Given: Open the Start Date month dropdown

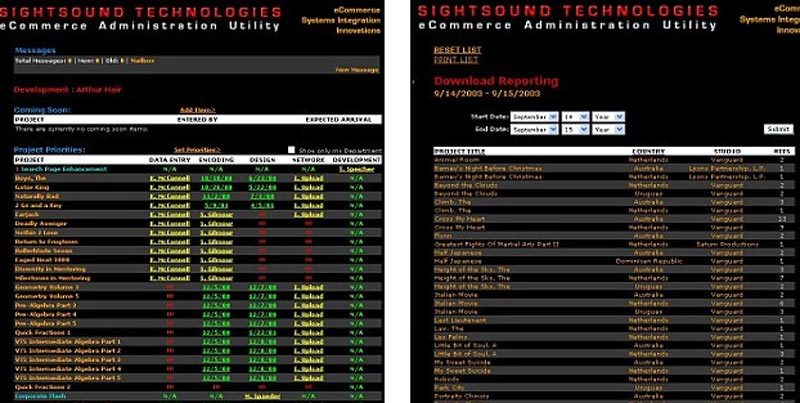Looking at the screenshot, I should click(535, 116).
